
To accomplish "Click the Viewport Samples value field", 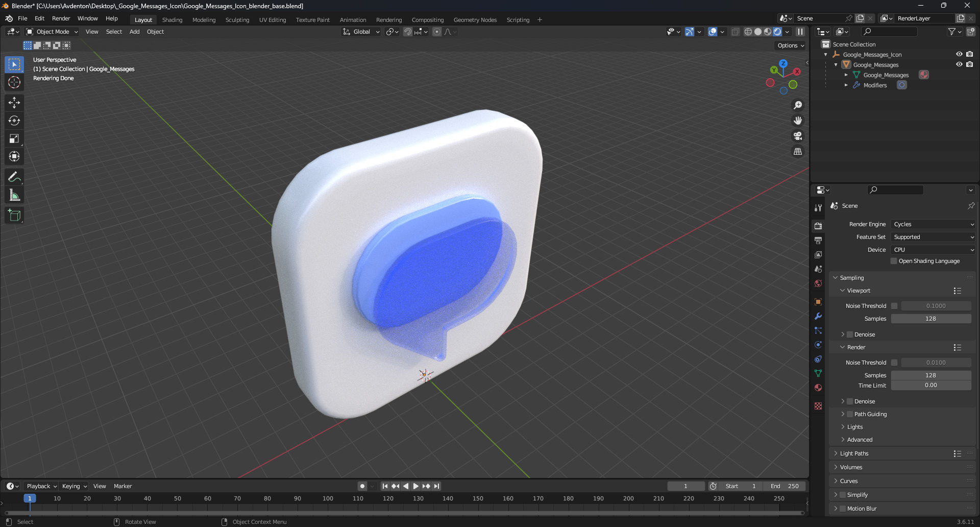I will (930, 319).
